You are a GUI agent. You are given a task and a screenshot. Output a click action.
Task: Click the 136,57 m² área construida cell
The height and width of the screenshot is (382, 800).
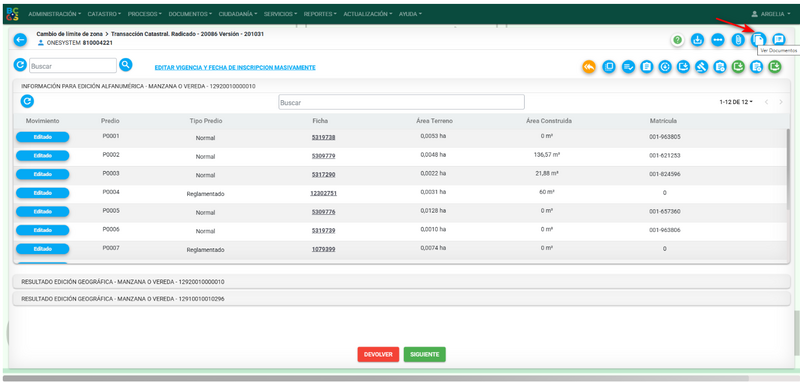pyautogui.click(x=546, y=154)
